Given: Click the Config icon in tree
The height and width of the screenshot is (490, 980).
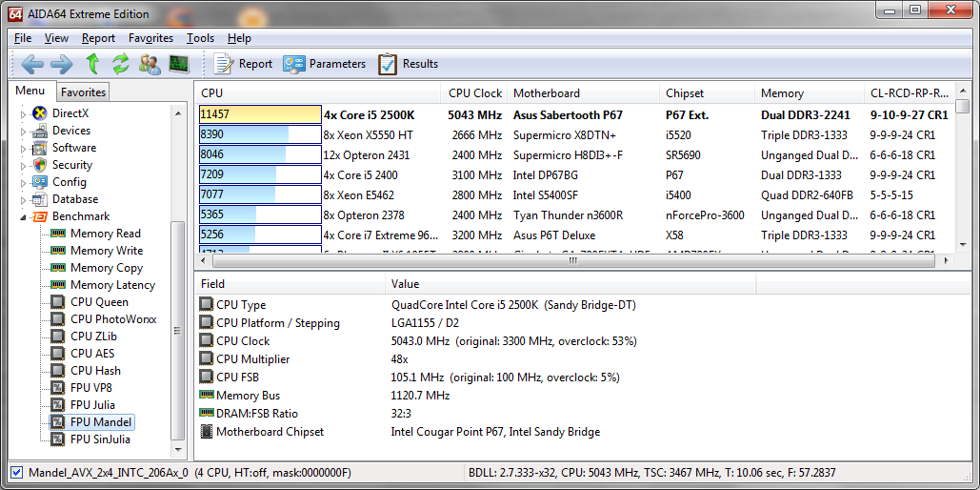Looking at the screenshot, I should [39, 182].
